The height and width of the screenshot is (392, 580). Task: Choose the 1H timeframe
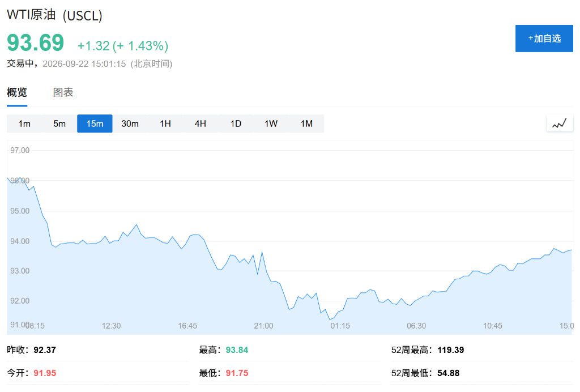click(165, 123)
